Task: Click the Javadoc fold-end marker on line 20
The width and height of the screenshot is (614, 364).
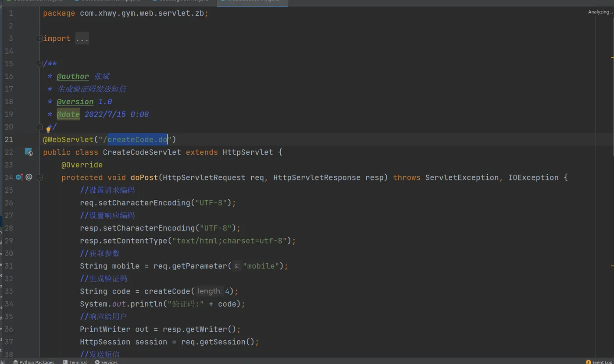Action: [x=39, y=127]
